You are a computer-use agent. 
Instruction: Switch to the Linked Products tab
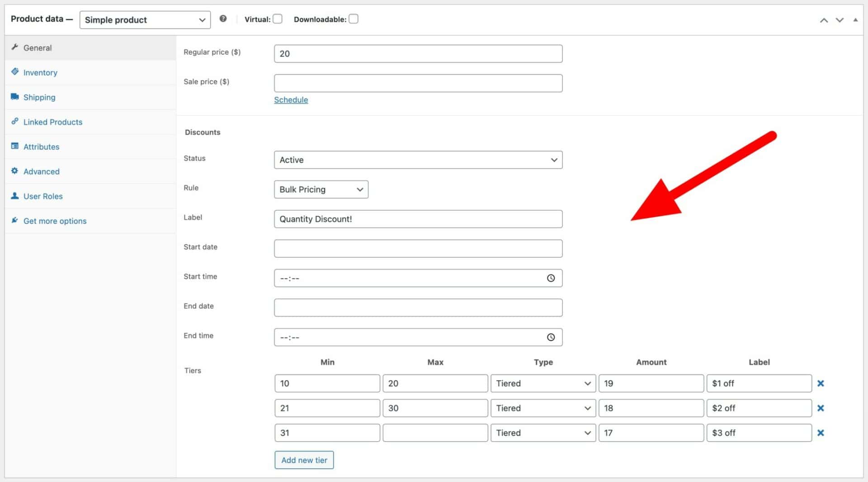pos(90,122)
